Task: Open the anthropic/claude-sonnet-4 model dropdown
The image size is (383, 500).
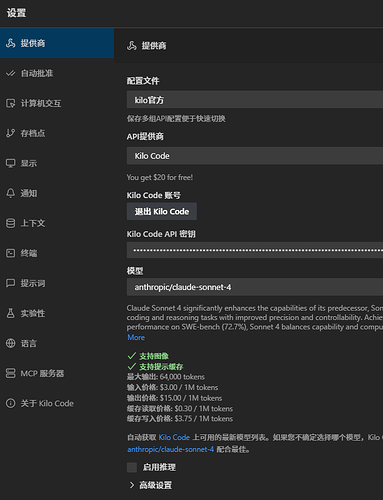Action: click(255, 287)
